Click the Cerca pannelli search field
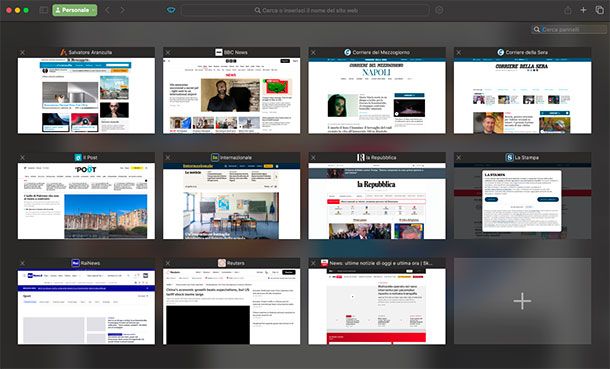610x369 pixels. click(570, 29)
